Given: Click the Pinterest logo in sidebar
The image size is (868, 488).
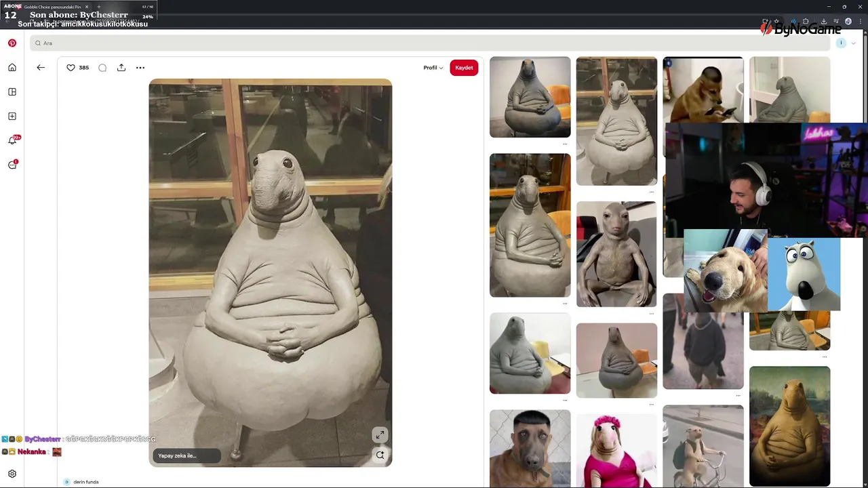Looking at the screenshot, I should click(12, 43).
